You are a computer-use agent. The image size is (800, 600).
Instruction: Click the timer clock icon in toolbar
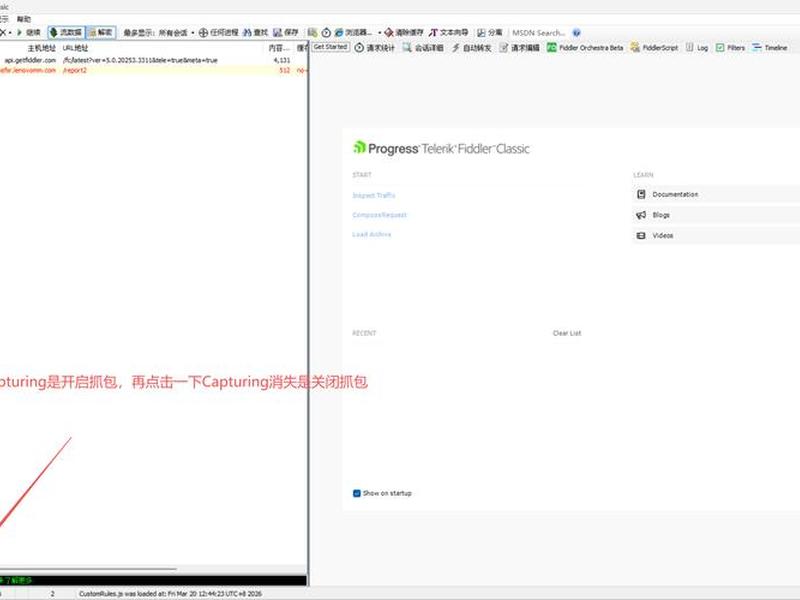[326, 33]
